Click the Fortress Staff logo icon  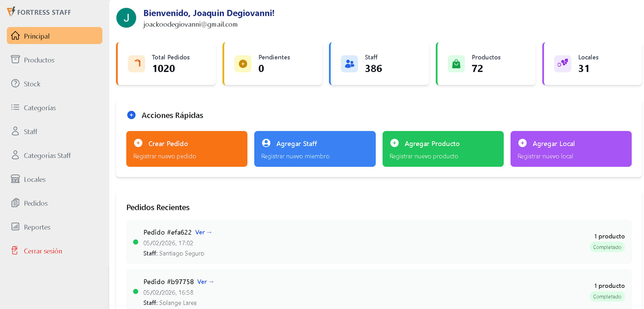(x=11, y=12)
